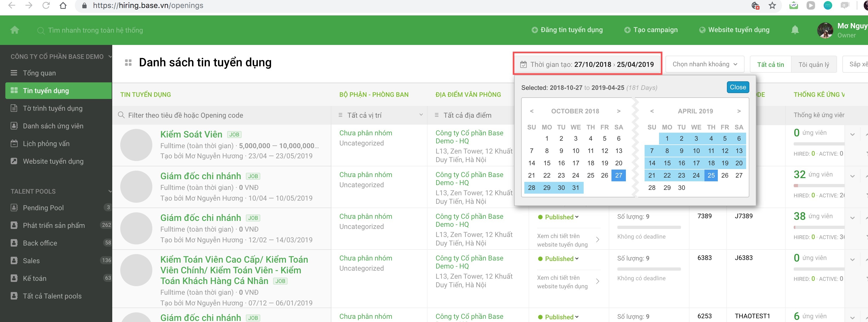The image size is (868, 322).
Task: Open Chọn nhanh khoảng dropdown
Action: [704, 64]
